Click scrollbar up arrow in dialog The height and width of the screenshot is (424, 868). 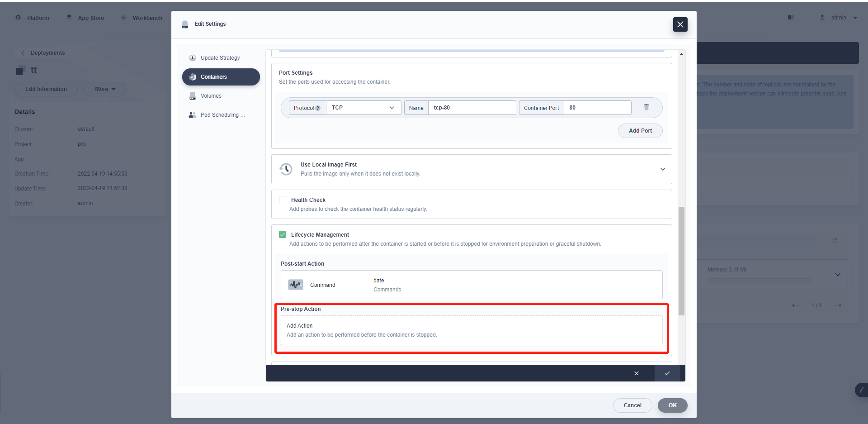tap(681, 54)
